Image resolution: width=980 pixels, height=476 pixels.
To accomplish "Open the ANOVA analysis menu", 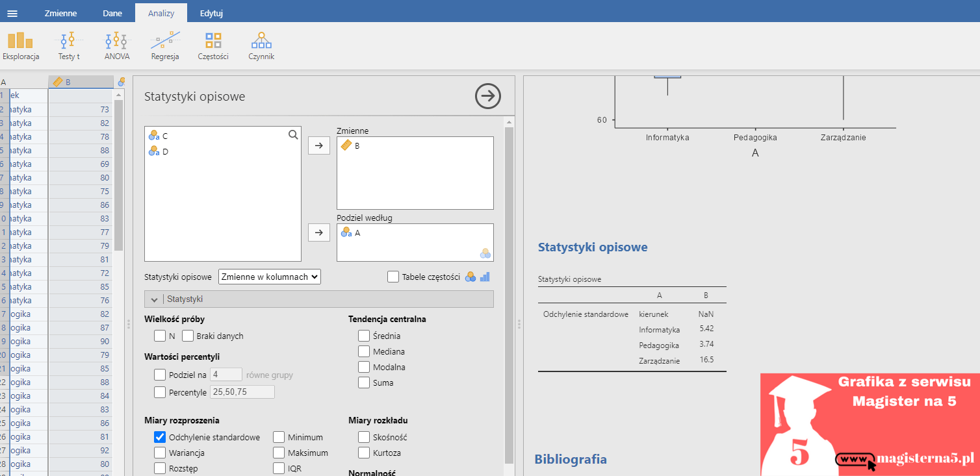I will 117,45.
